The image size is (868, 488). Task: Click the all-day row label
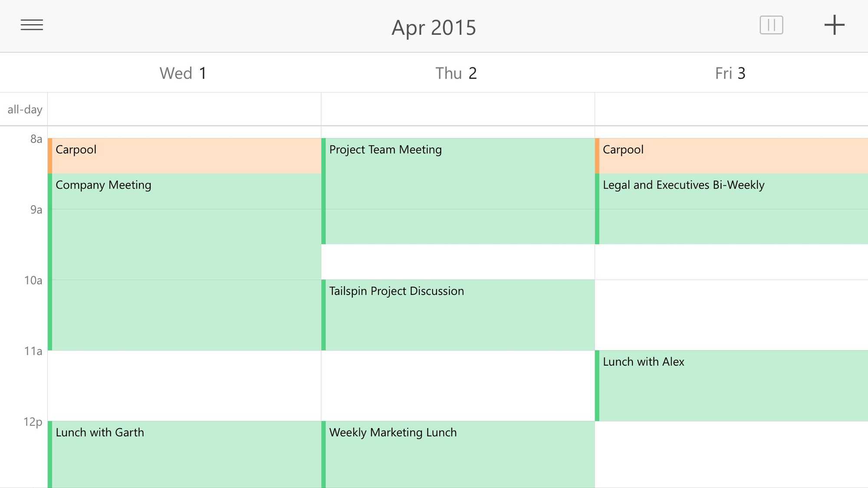25,109
